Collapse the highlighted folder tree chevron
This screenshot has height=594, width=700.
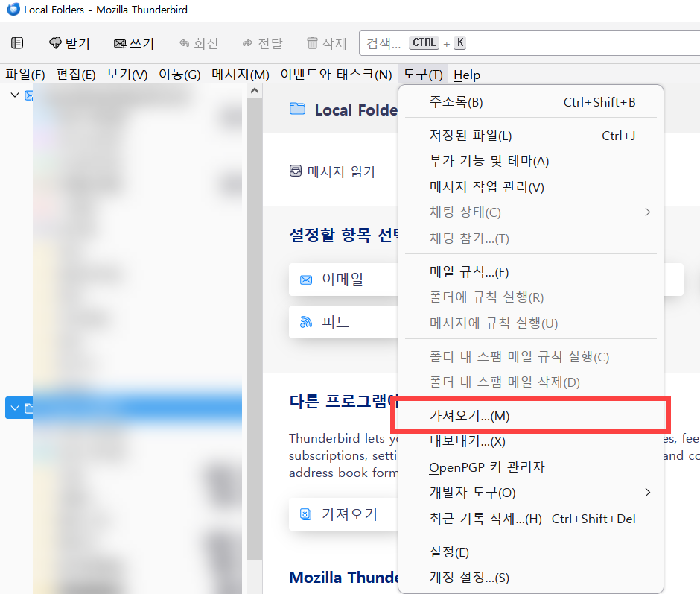[15, 408]
